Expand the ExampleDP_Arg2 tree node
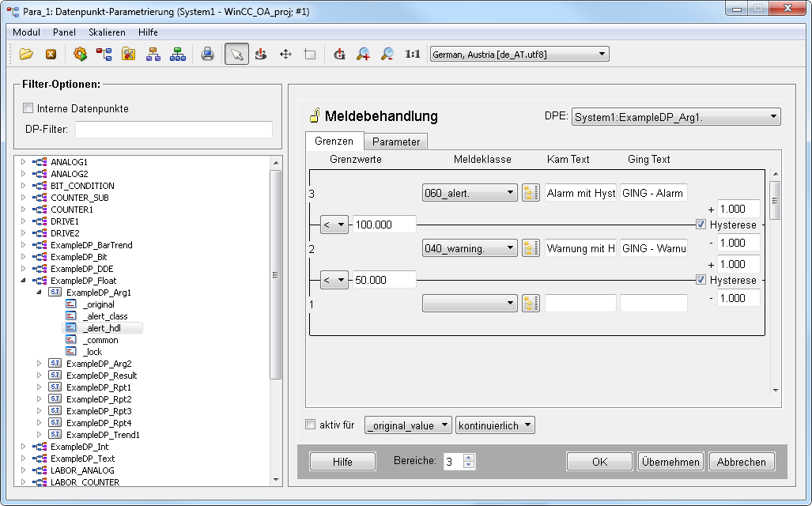Screen dimensions: 812x506 pos(40,364)
